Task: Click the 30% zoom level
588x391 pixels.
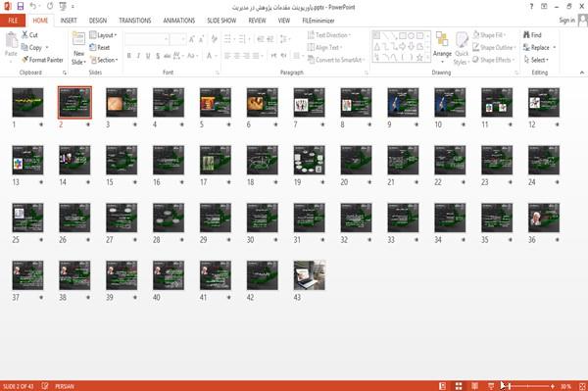Action: [565, 386]
